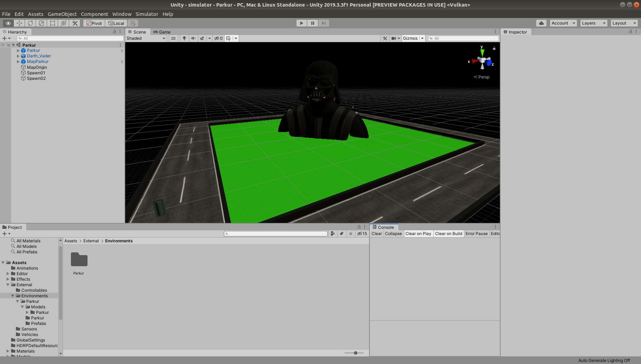Switch to the Game tab
Viewport: 641px width, 364px height.
pyautogui.click(x=162, y=32)
